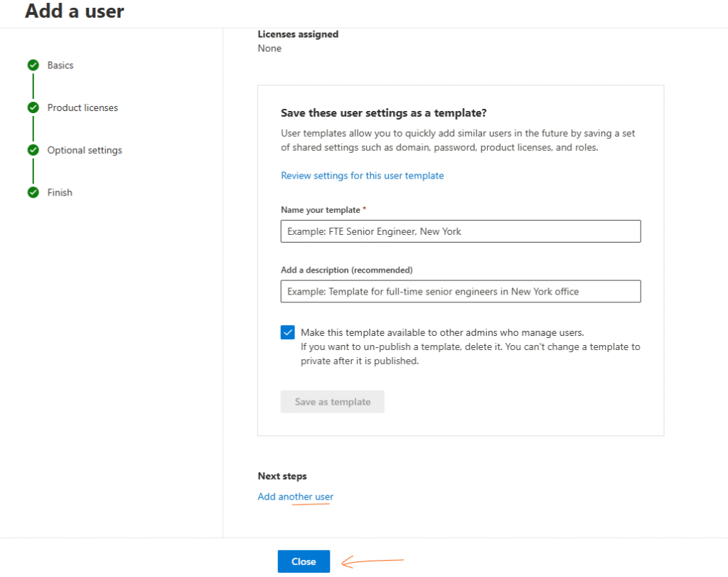Open Review settings for this user template

362,176
